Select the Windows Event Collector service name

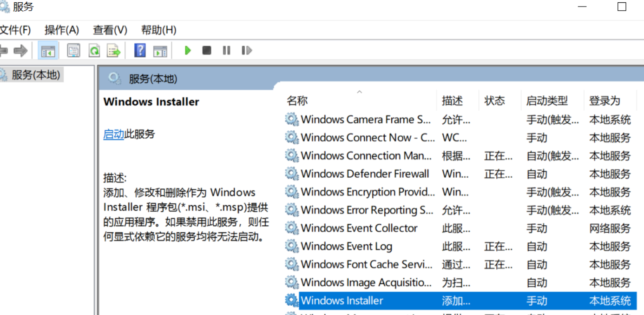[x=359, y=228]
